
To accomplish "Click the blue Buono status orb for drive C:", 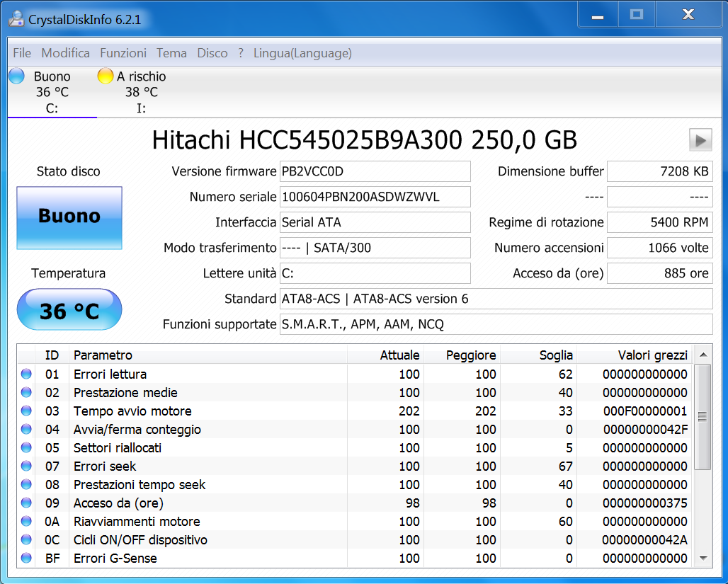I will [17, 76].
